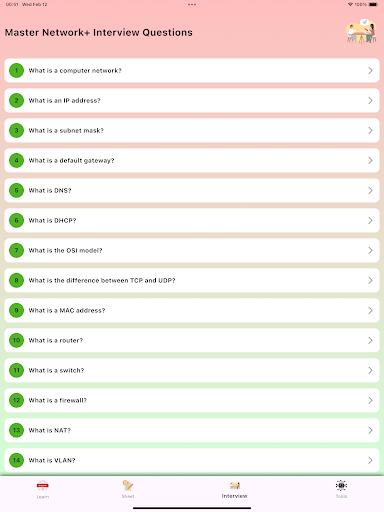
Task: Open the Learn tab icon
Action: coord(43,485)
